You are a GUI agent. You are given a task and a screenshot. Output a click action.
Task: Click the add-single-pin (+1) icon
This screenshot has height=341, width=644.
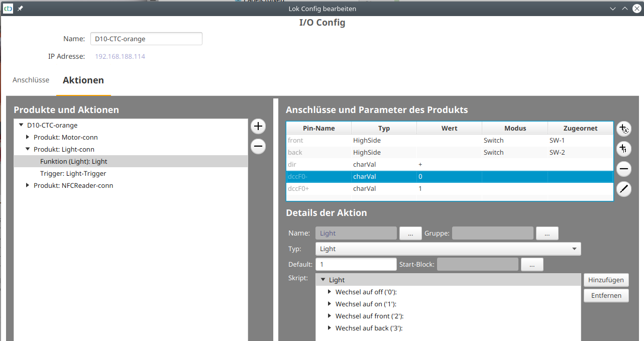click(x=623, y=149)
